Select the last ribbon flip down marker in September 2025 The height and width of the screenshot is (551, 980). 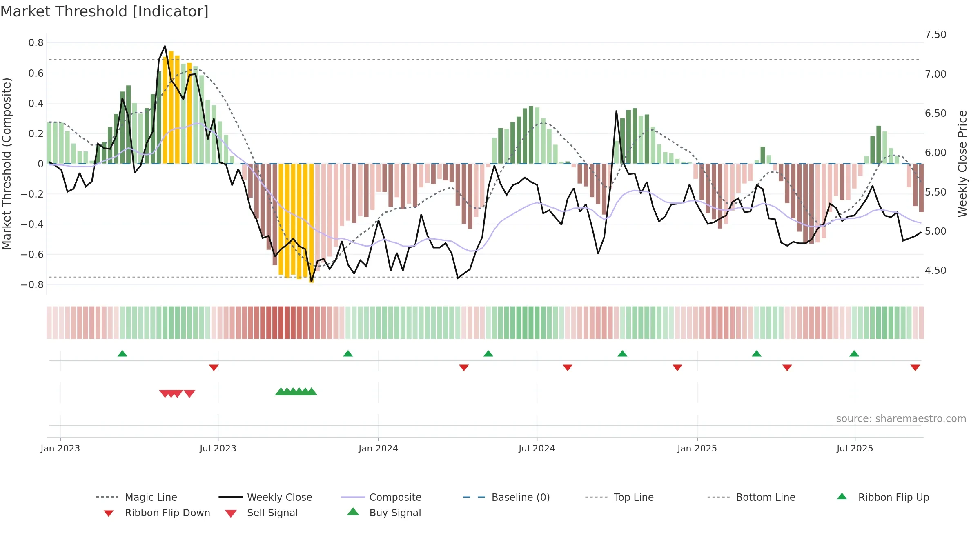(x=915, y=368)
